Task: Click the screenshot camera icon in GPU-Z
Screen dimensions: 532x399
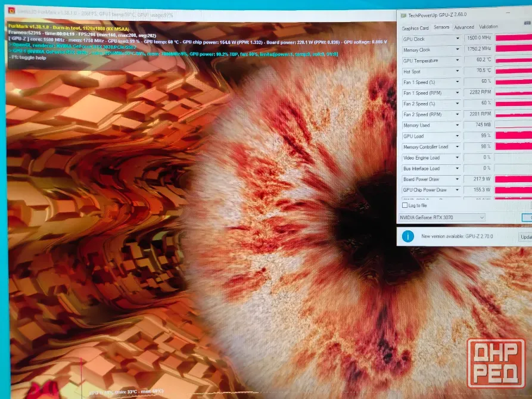Action: pyautogui.click(x=527, y=23)
